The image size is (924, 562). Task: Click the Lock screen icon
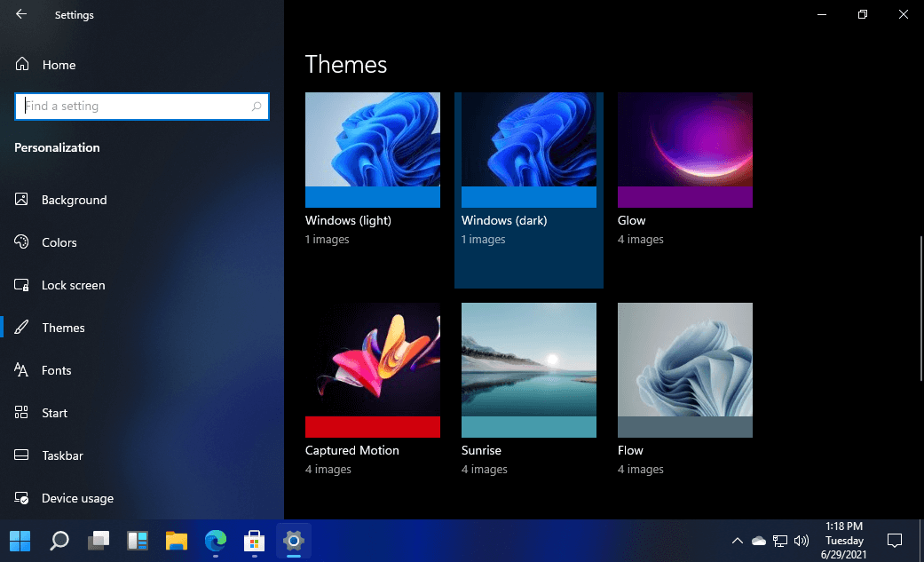tap(21, 285)
